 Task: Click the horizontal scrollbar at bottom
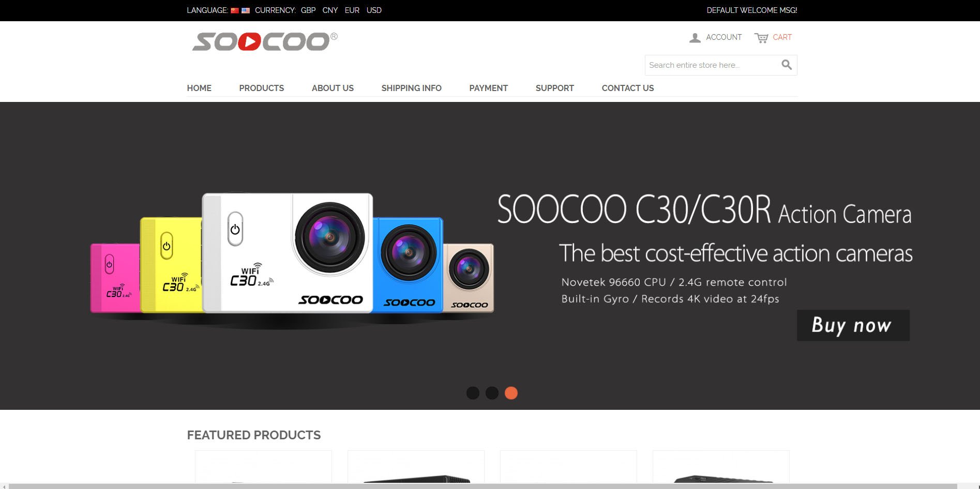pos(483,486)
